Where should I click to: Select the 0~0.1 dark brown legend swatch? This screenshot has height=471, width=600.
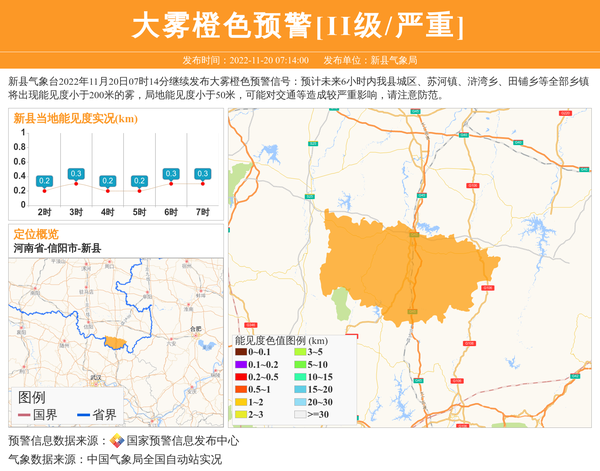(241, 352)
